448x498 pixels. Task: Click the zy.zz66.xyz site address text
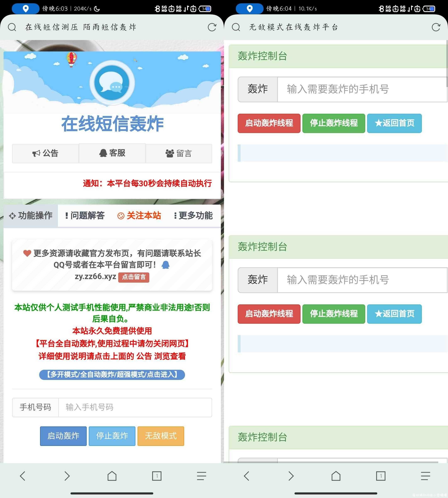coord(95,277)
